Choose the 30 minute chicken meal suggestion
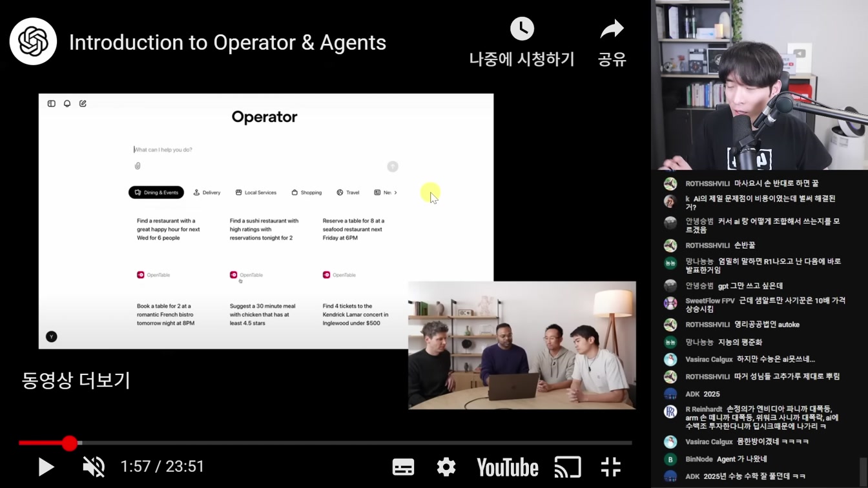The width and height of the screenshot is (868, 488). [x=263, y=314]
